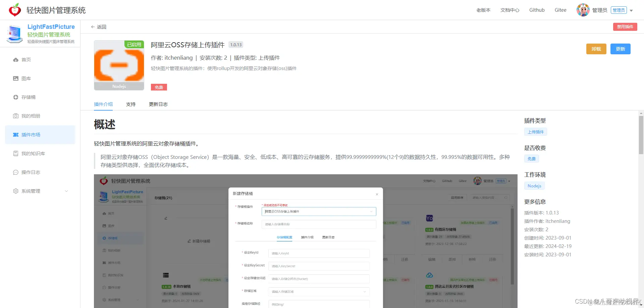This screenshot has height=308, width=644.
Task: Click the text 安装时间: 2023-09-01
Action: tap(548, 255)
